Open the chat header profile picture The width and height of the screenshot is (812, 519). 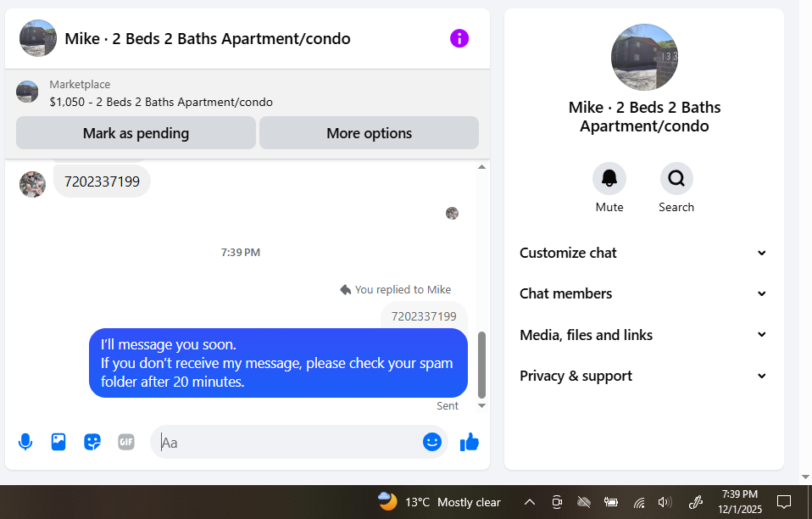pyautogui.click(x=38, y=38)
